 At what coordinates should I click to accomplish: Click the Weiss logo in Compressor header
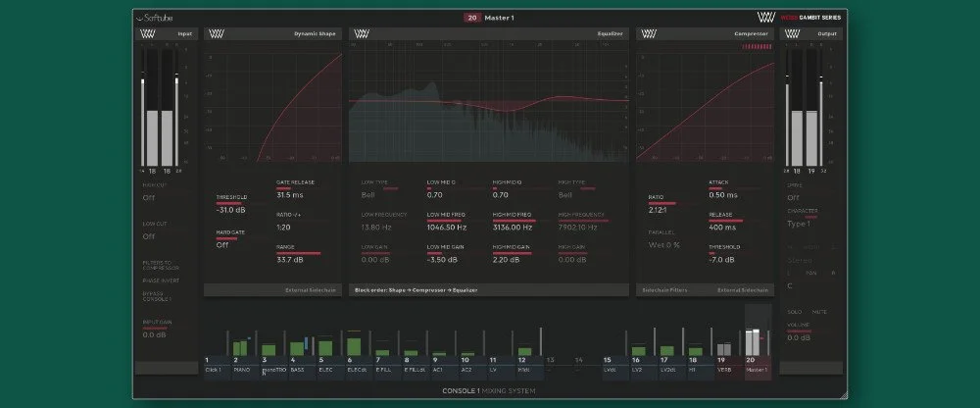point(649,33)
